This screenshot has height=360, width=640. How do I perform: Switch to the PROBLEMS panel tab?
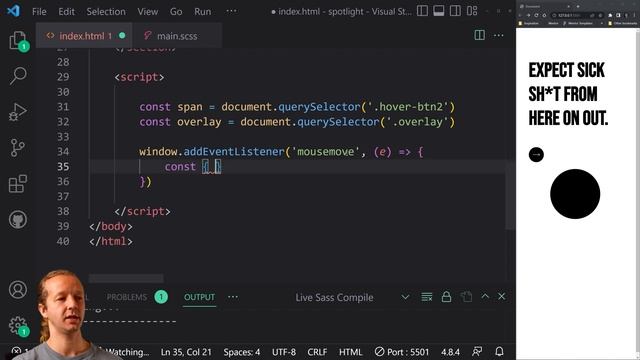[x=127, y=297]
